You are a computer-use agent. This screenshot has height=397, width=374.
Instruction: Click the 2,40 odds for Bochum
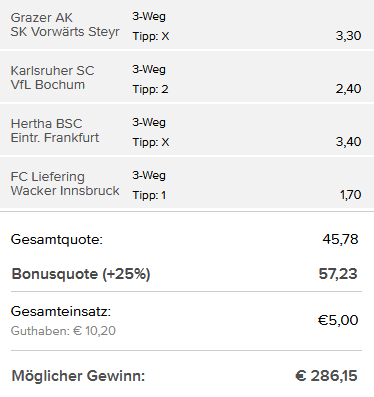pos(348,89)
